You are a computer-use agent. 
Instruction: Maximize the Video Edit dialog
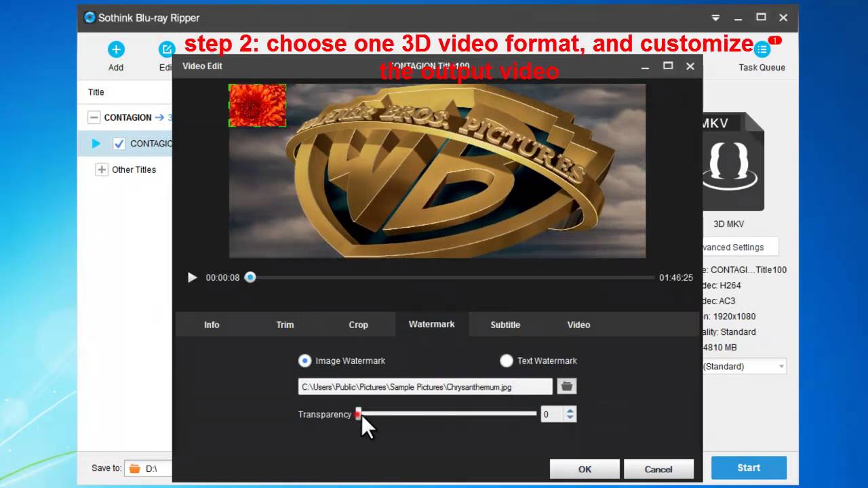(x=668, y=66)
